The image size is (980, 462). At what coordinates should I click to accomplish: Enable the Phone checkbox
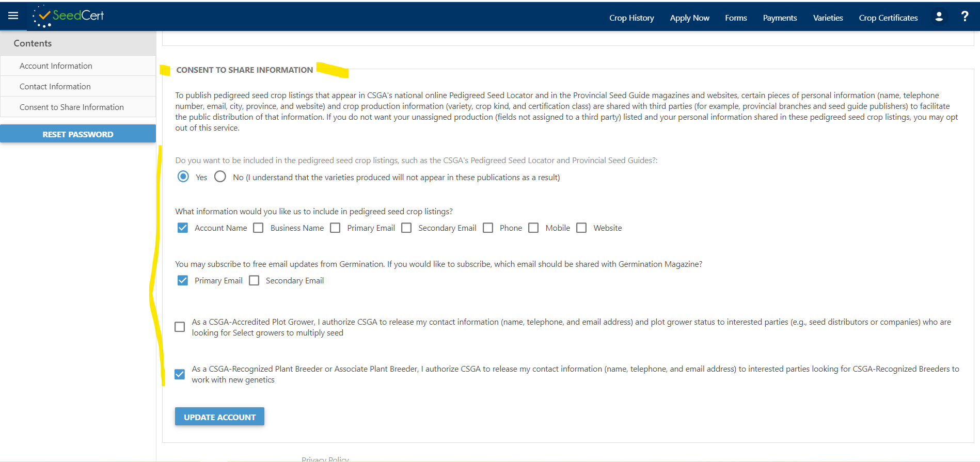point(488,228)
